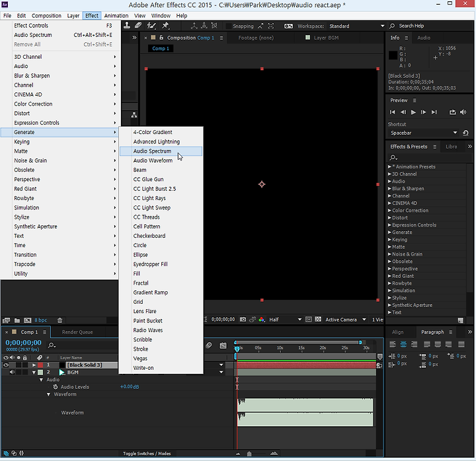Viewport: 476px width, 461px height.
Task: Select the Eraser tool in toolbar
Action: [138, 26]
